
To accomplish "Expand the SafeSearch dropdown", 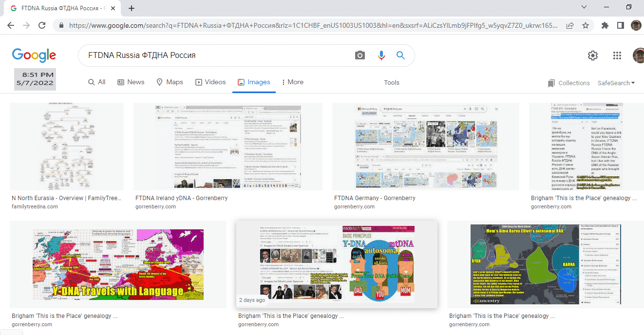I will pyautogui.click(x=616, y=83).
